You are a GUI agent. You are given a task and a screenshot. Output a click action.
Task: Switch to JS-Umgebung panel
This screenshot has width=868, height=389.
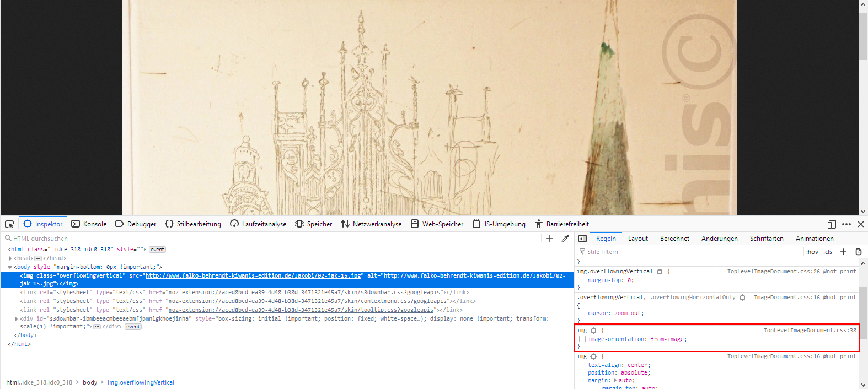[x=499, y=224]
